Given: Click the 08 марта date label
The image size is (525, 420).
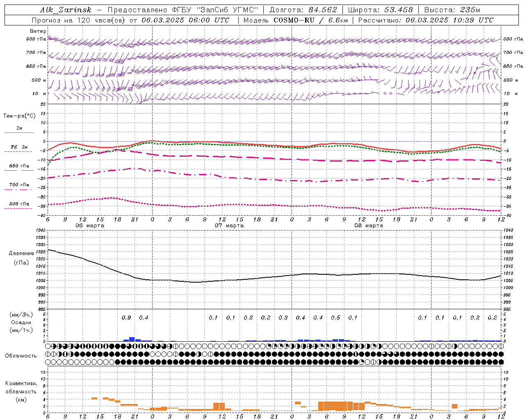Looking at the screenshot, I should 369,226.
